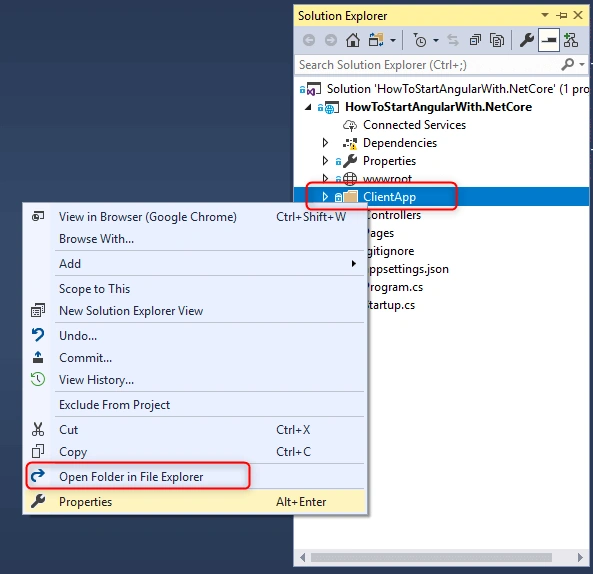This screenshot has height=574, width=593.
Task: Choose Undo... from context menu
Action: pos(195,336)
